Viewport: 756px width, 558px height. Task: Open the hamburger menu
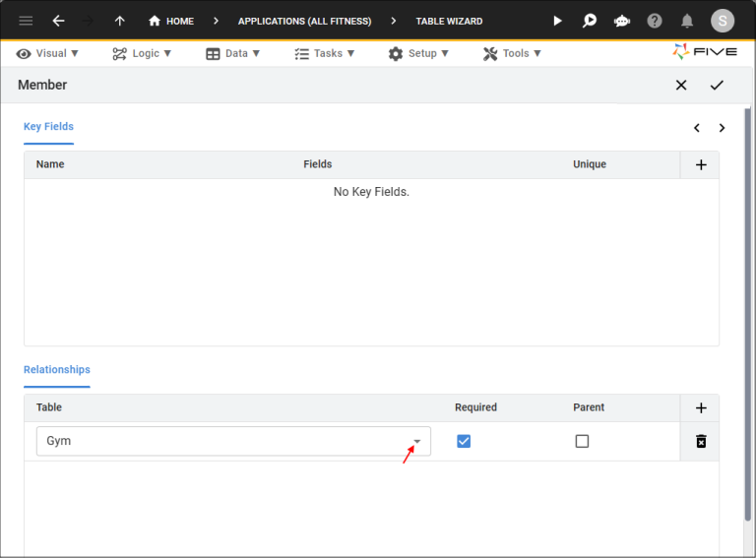point(26,21)
